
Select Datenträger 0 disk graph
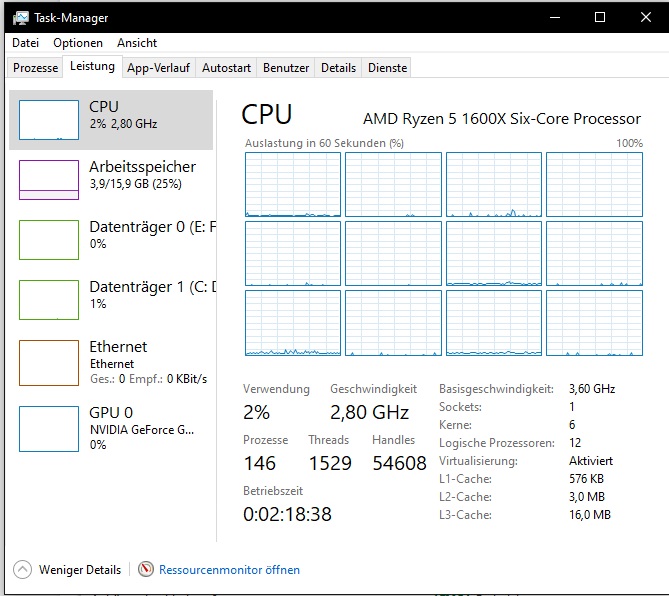49,240
